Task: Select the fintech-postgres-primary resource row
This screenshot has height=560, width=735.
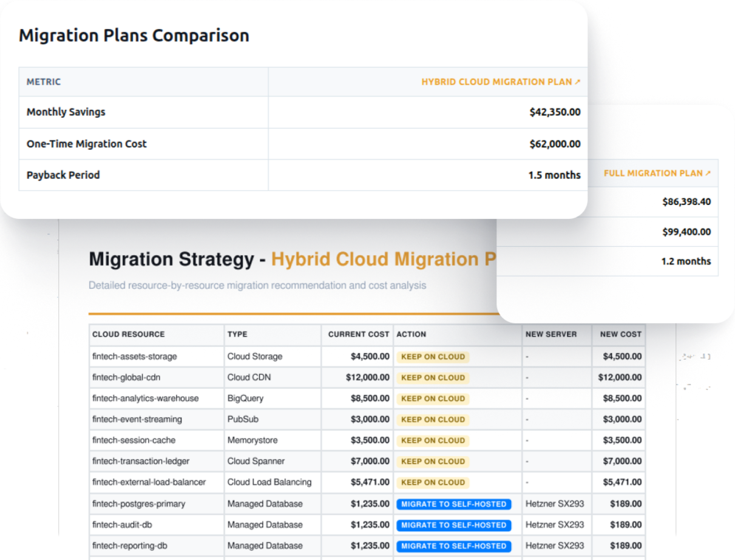Action: tap(367, 504)
